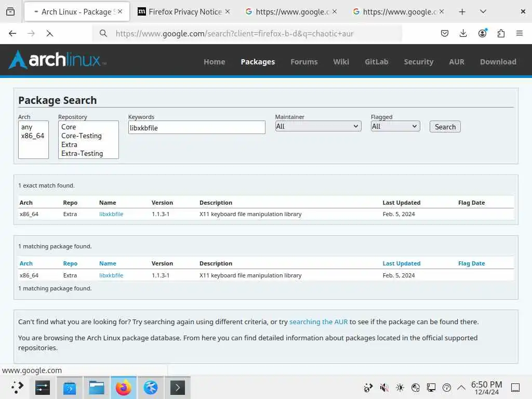Open Packages in Arch navigation

258,62
